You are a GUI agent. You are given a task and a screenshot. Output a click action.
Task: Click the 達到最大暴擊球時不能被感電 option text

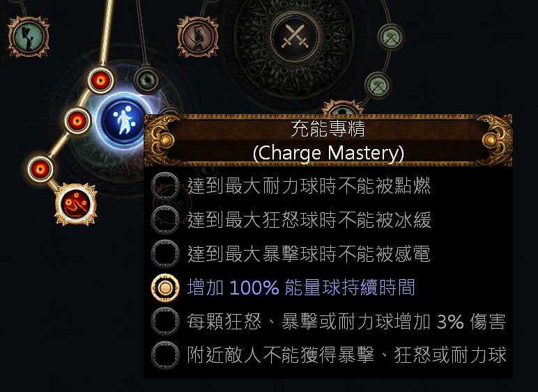click(309, 254)
